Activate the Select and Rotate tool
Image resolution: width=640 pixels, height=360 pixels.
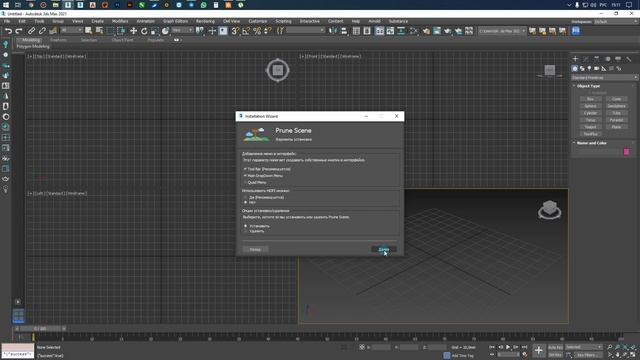[144, 31]
